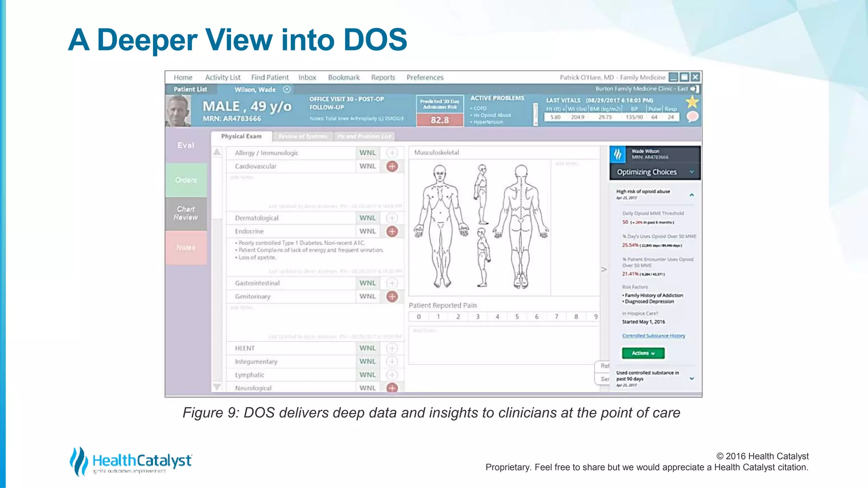Open the Bookmark menu
Viewport: 868px width, 488px height.
pos(344,78)
